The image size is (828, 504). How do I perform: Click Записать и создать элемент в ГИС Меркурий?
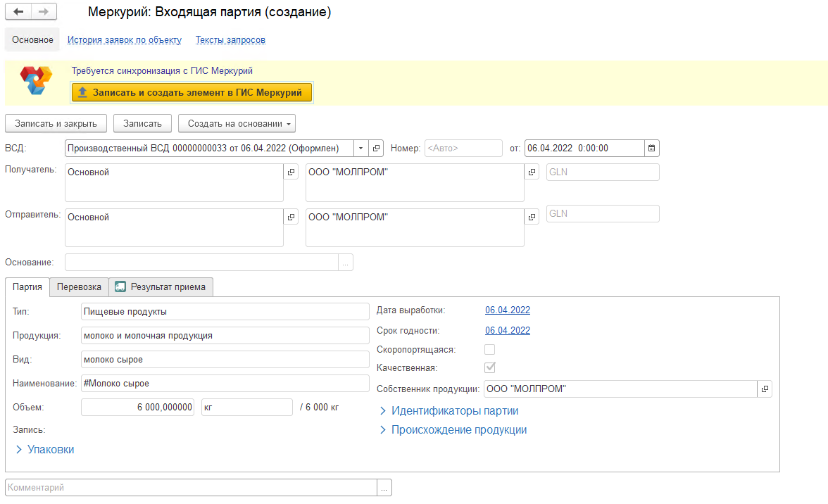coord(192,92)
